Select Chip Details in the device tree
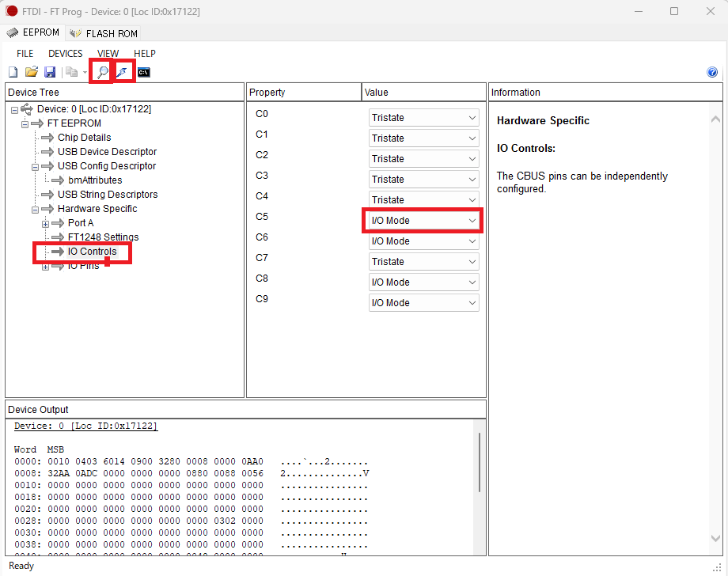The height and width of the screenshot is (576, 728). 85,138
